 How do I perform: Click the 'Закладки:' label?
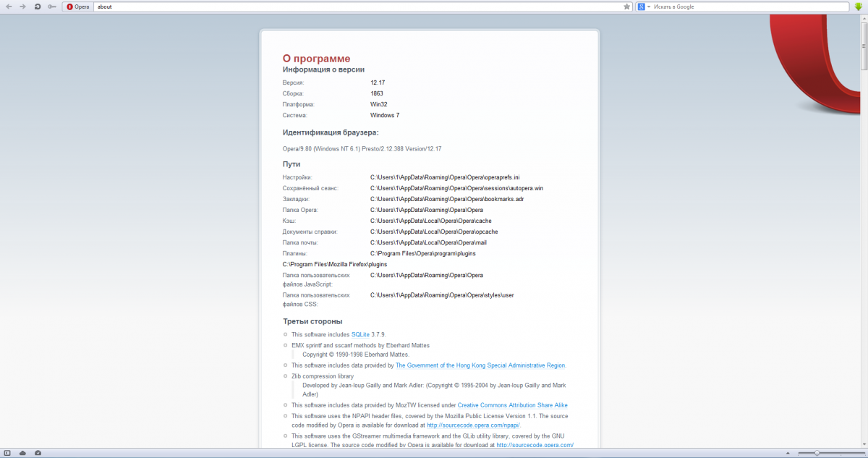[296, 199]
